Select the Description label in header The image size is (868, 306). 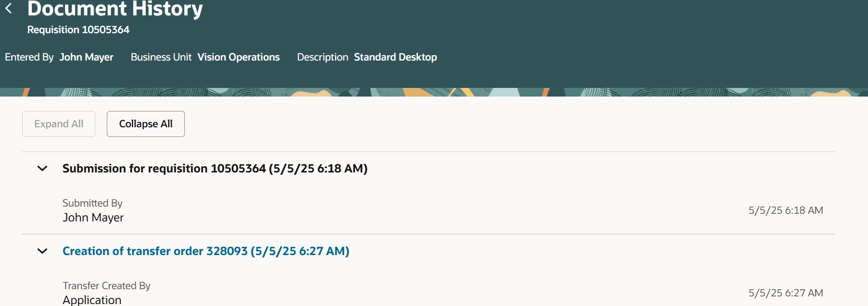(x=322, y=57)
